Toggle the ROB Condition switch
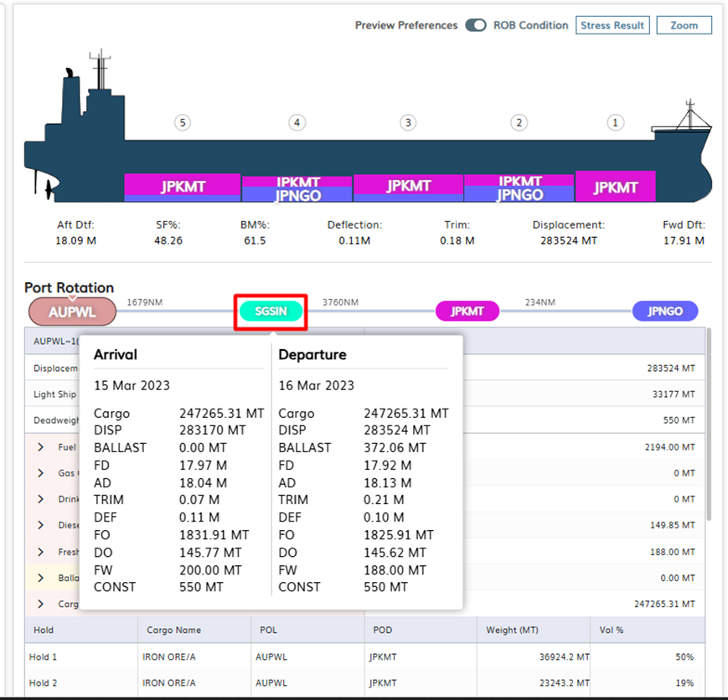 [x=476, y=25]
